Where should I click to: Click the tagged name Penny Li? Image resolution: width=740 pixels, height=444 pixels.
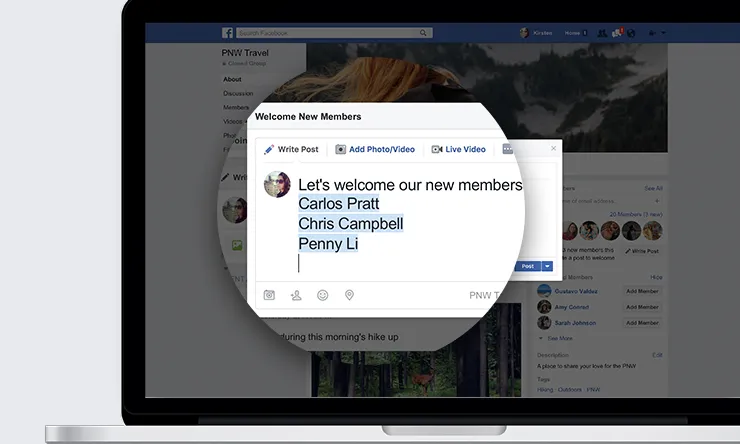(328, 243)
